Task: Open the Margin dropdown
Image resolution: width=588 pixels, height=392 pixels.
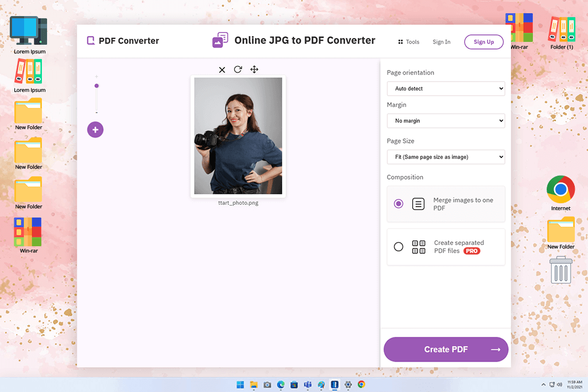Action: [446, 121]
